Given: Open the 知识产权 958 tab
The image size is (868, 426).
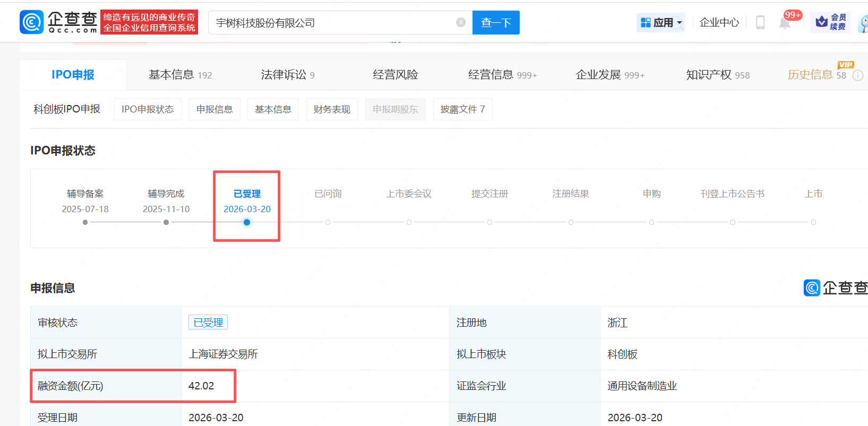Looking at the screenshot, I should tap(718, 75).
